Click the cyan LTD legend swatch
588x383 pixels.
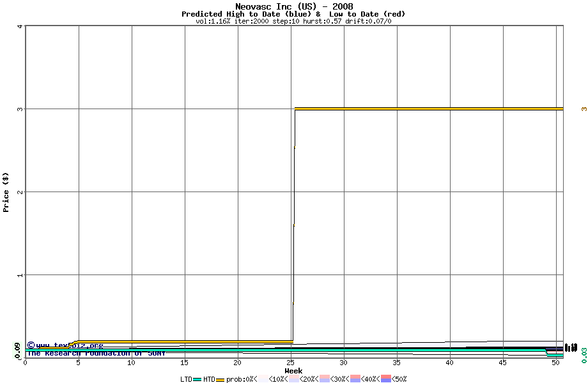click(x=197, y=380)
